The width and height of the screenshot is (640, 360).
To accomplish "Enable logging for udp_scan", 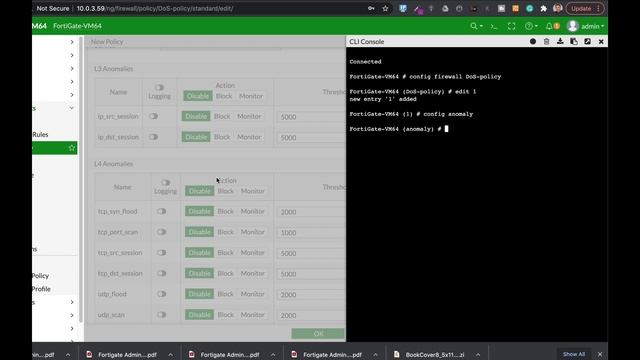I will pos(162,315).
